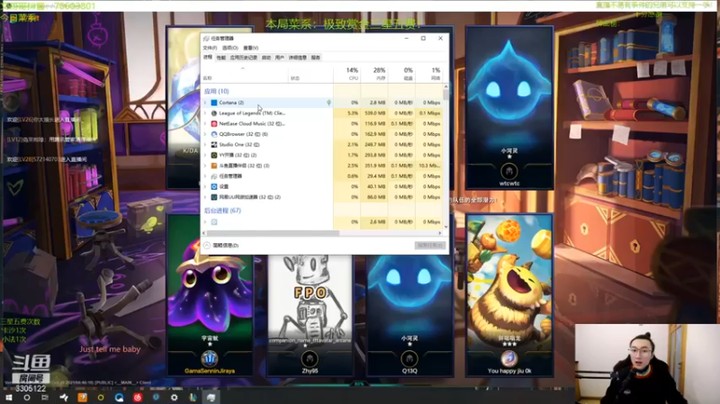Open the Settings gear on the taskbar
Image resolution: width=720 pixels, height=404 pixels.
tap(174, 398)
